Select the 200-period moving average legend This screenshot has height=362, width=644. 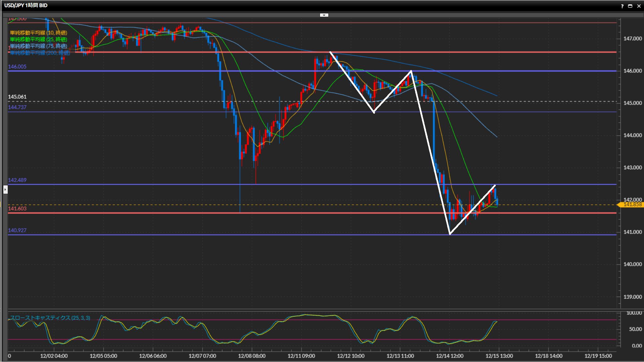(x=40, y=53)
